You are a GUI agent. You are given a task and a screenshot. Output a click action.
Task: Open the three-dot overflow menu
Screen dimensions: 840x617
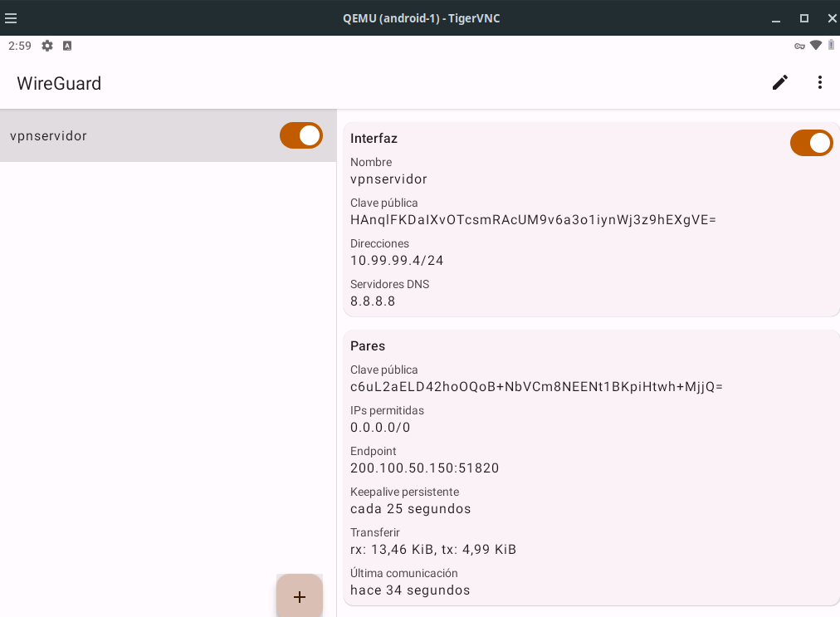click(x=819, y=82)
